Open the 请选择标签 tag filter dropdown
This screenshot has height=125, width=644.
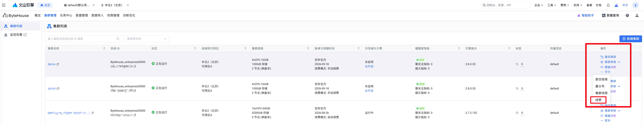pyautogui.click(x=147, y=39)
